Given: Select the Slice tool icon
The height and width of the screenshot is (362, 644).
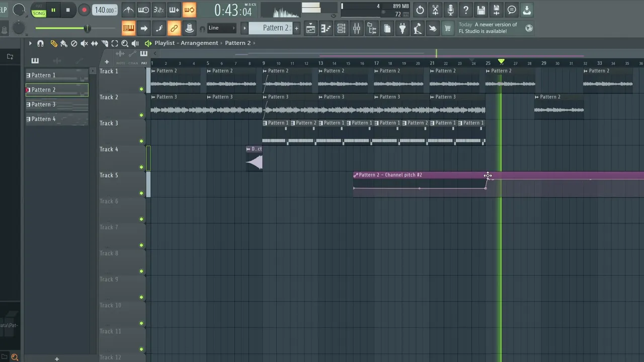Looking at the screenshot, I should click(105, 43).
